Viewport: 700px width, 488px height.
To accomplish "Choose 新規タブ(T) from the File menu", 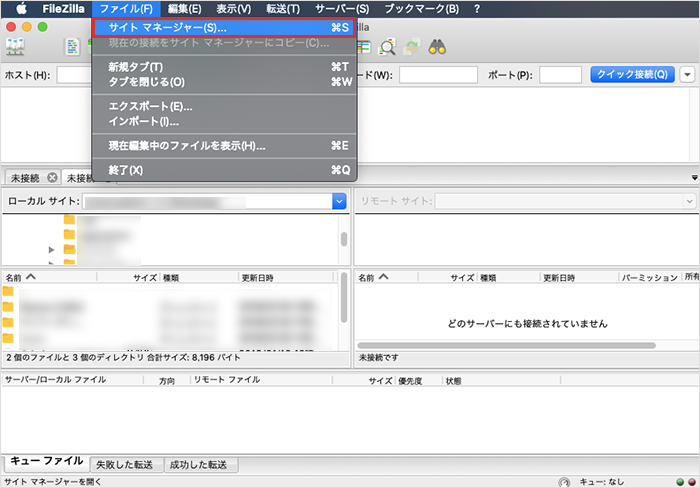I will tap(136, 66).
